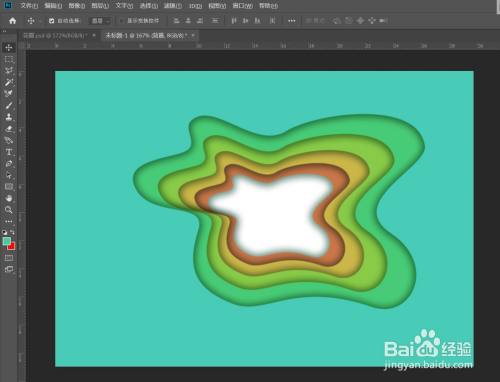Viewport: 500px width, 382px height.
Task: Switch to the 167% document tab
Action: tap(146, 35)
